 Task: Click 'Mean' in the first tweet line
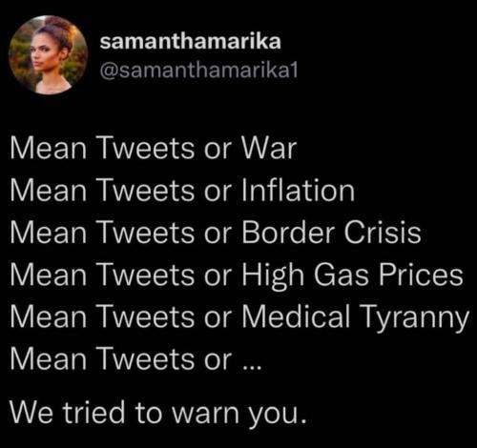49,149
